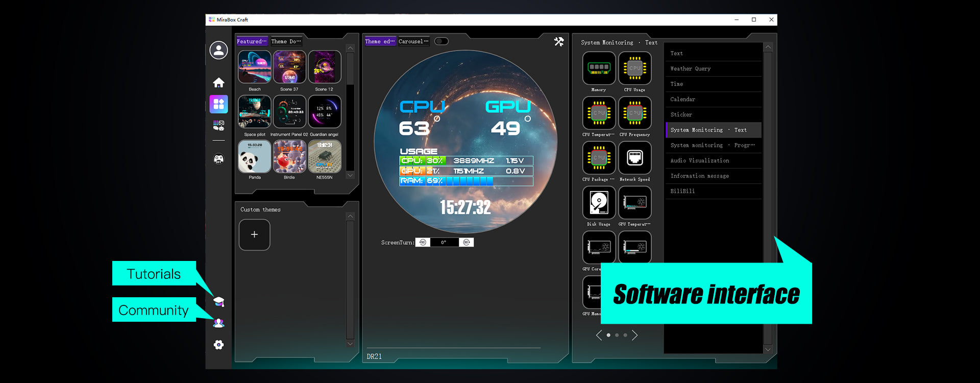Select the Disk Usage widget icon
Screen dimensions: 980x383
(599, 203)
